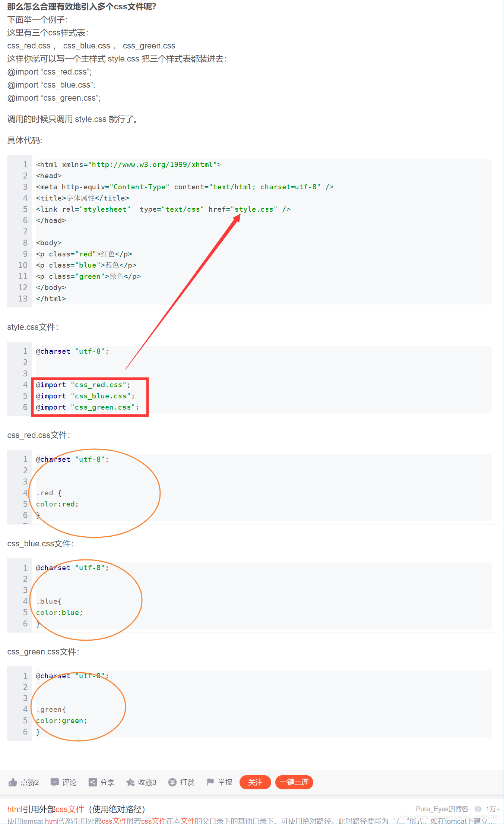The width and height of the screenshot is (504, 824).
Task: Click the code line with xmlns html tag
Action: (x=129, y=165)
